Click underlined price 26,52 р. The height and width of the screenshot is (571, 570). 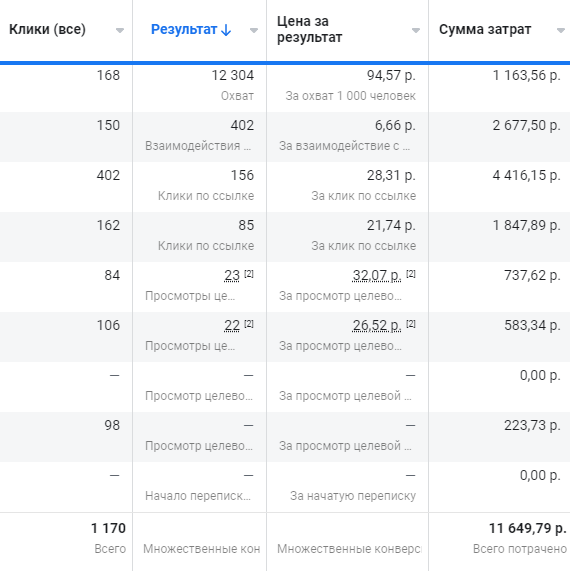point(377,325)
